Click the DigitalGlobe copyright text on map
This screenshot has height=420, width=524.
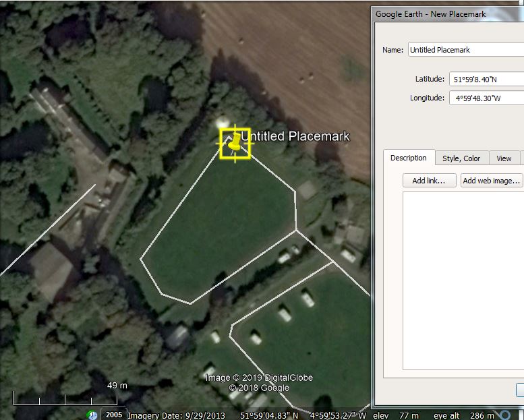click(x=259, y=378)
